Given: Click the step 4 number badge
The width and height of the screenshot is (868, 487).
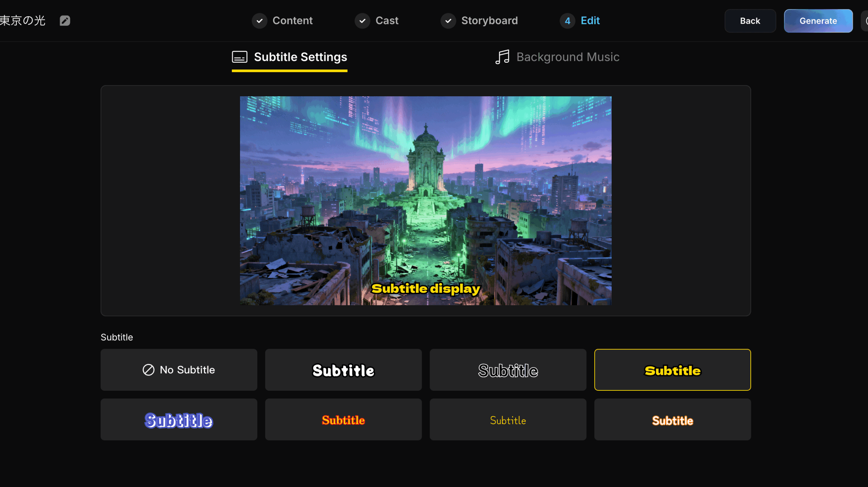Looking at the screenshot, I should [567, 21].
